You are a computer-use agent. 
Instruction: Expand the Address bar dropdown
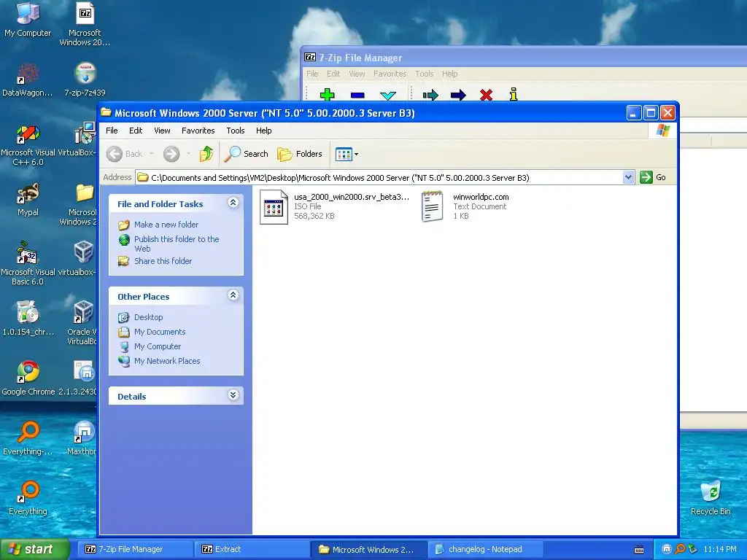[628, 177]
